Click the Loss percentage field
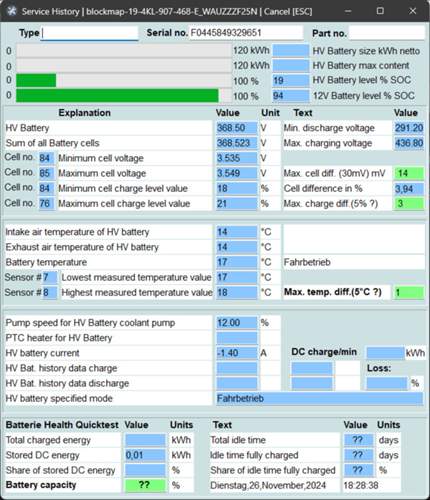The height and width of the screenshot is (500, 430). coord(387,383)
